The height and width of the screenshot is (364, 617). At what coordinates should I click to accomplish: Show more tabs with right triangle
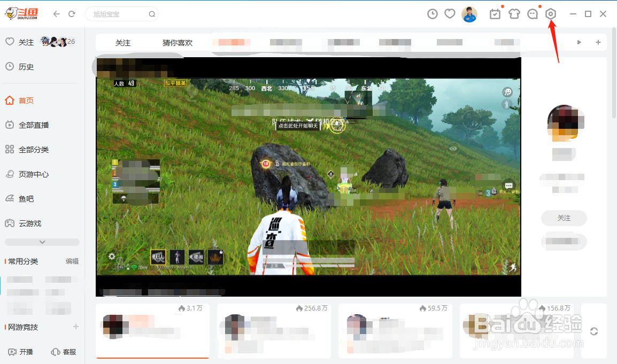(x=579, y=42)
